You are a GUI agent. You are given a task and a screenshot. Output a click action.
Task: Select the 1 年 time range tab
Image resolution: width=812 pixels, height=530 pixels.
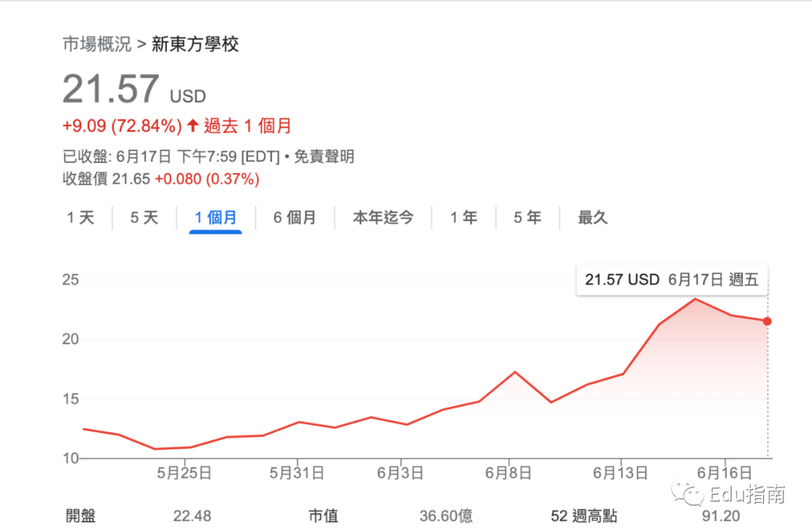tap(463, 217)
